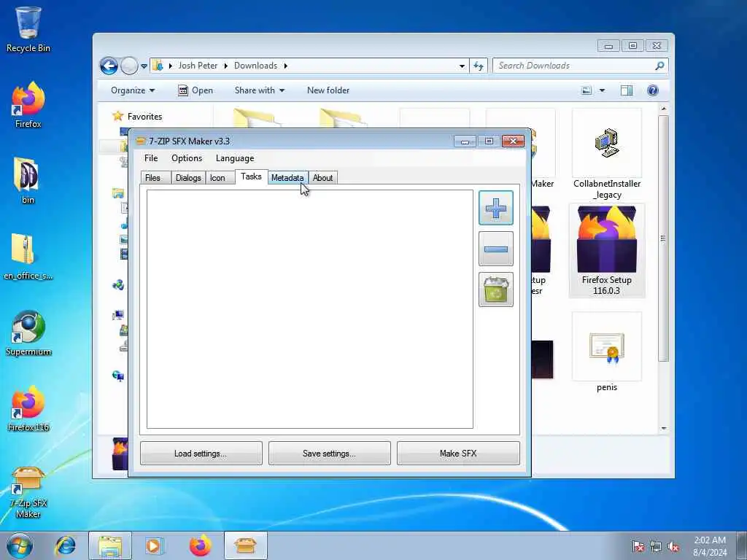Expand the address bar history dropdown
This screenshot has width=747, height=560.
click(462, 66)
